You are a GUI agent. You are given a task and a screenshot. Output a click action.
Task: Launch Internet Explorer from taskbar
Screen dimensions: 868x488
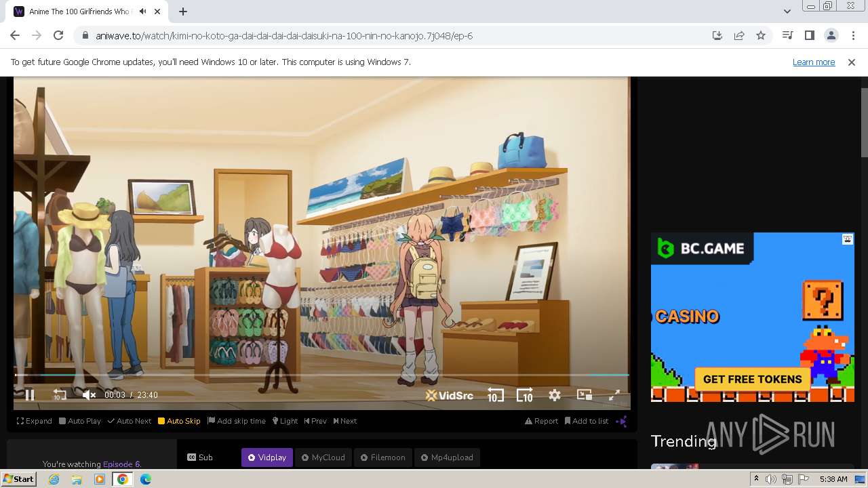click(54, 479)
